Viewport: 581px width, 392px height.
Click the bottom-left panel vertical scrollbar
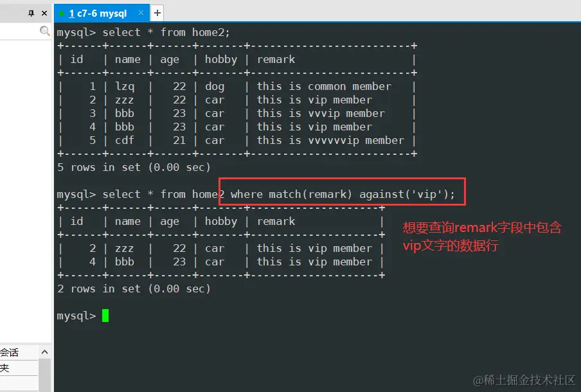pos(45,374)
